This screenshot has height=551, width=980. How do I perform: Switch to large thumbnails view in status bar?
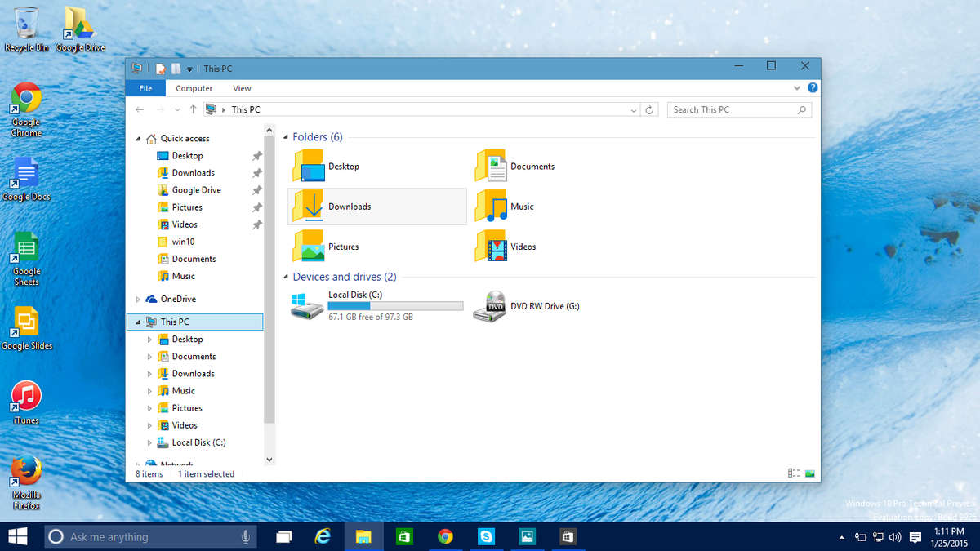pyautogui.click(x=808, y=473)
